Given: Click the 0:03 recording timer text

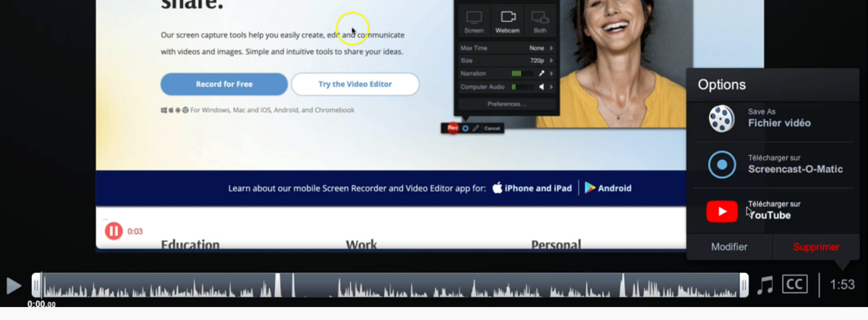Looking at the screenshot, I should (135, 232).
